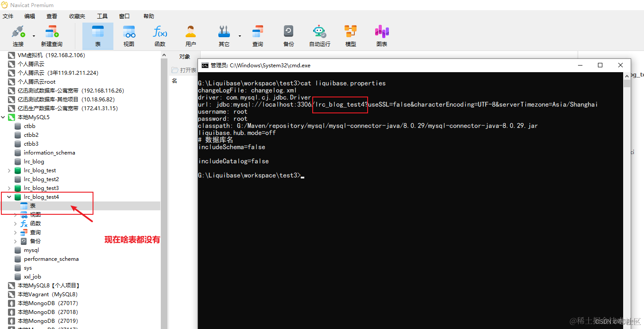
Task: Open the 窗口 menu
Action: (124, 16)
